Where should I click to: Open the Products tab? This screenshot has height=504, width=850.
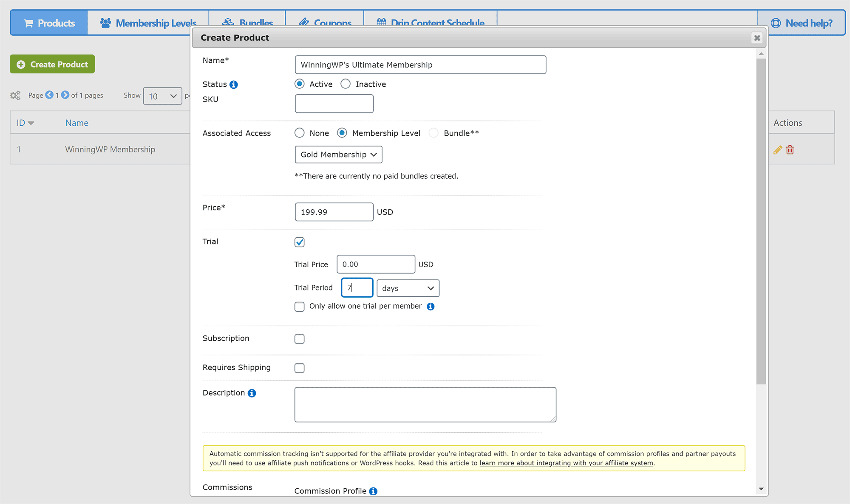click(x=50, y=23)
